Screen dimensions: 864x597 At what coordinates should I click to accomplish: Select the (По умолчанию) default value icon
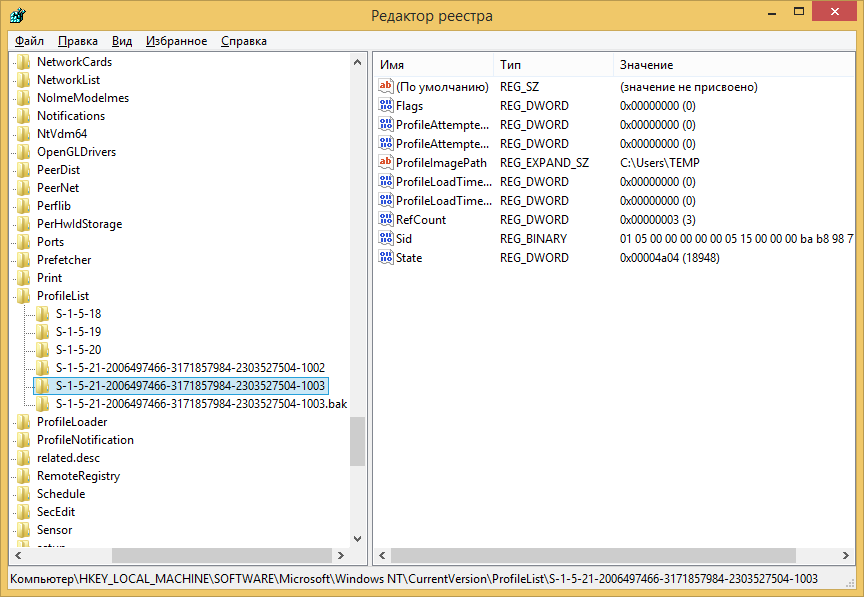click(386, 86)
